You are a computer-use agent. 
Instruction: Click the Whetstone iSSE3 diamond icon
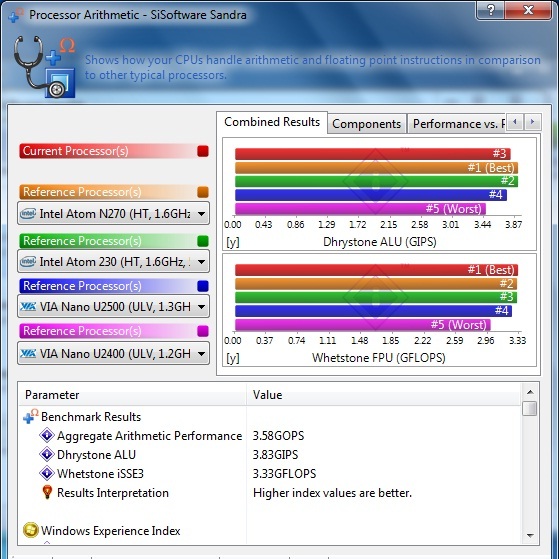pos(46,473)
